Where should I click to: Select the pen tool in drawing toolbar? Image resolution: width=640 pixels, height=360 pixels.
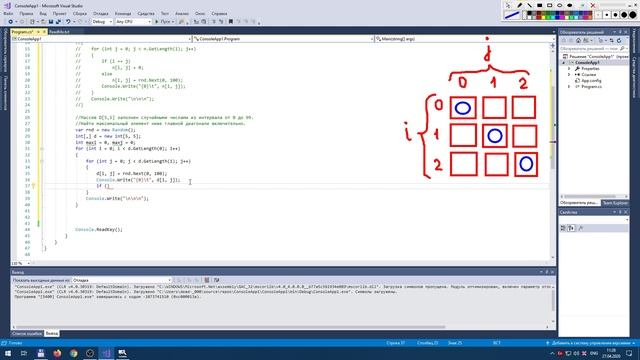pos(520,5)
